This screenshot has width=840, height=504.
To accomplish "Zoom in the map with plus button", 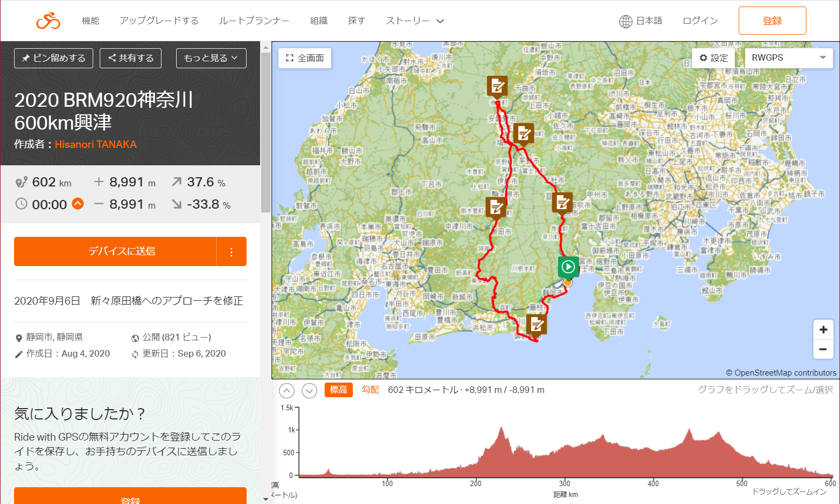I will (823, 329).
